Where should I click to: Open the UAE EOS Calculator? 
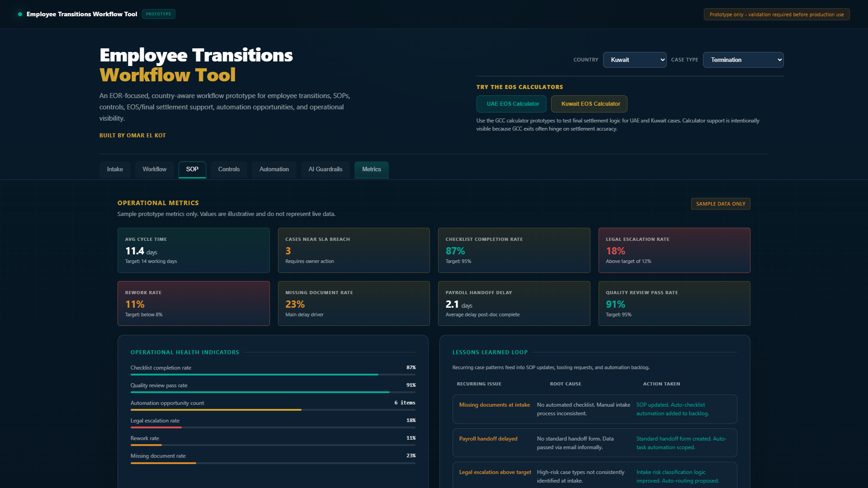511,104
